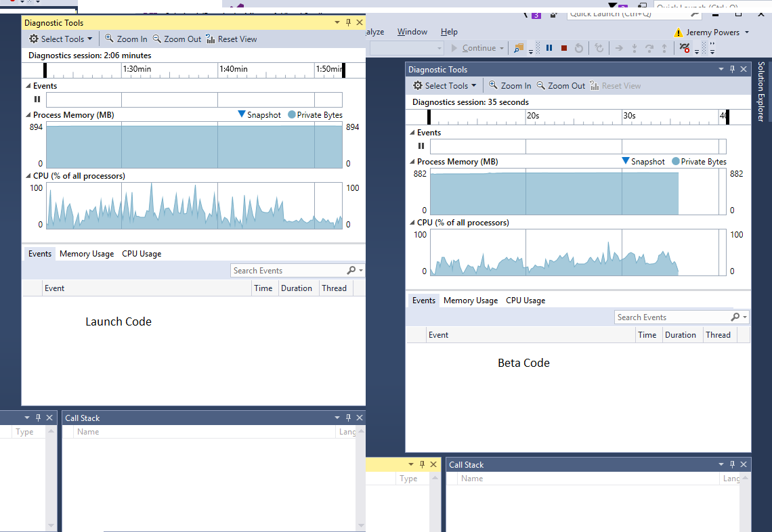Click the Continue button
772x532 pixels.
[x=478, y=48]
